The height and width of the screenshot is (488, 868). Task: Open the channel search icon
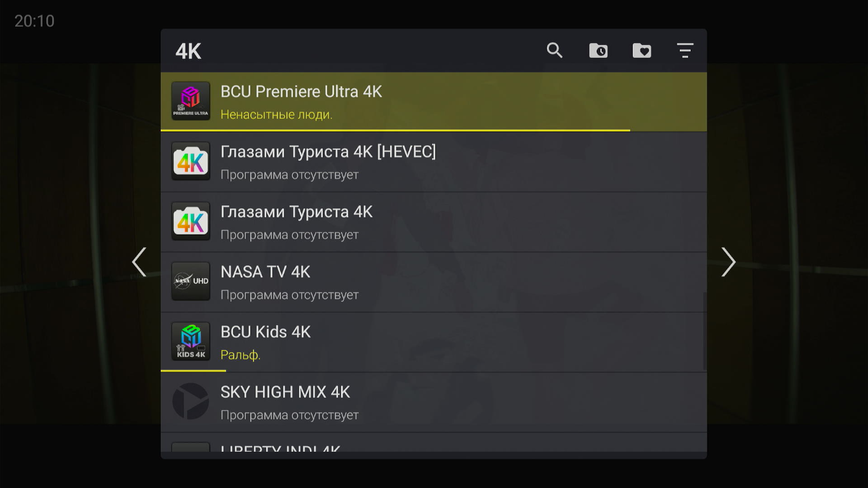tap(555, 51)
